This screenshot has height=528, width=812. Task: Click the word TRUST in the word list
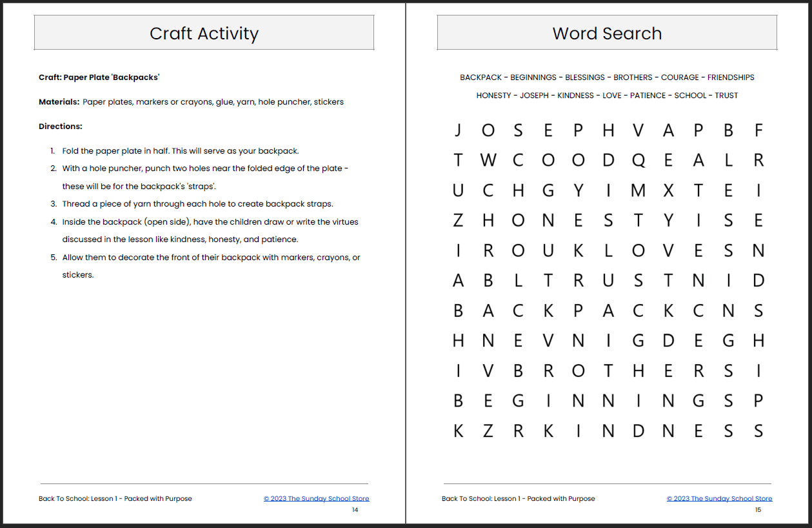click(x=726, y=96)
